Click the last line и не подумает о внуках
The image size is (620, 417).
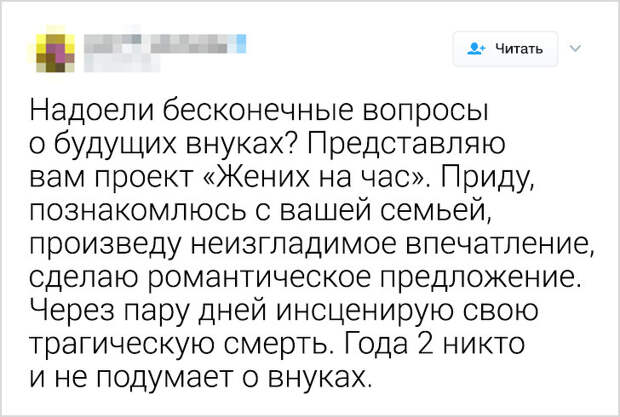click(x=201, y=376)
